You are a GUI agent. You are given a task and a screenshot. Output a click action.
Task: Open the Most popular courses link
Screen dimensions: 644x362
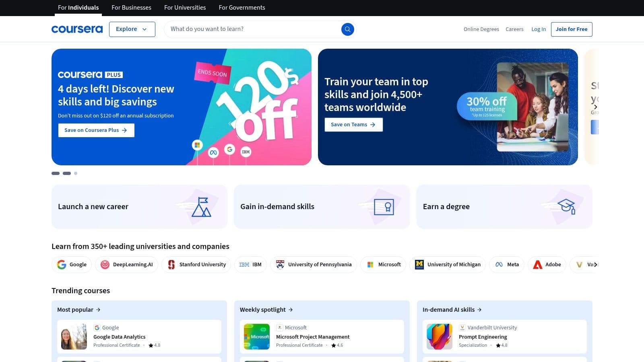pos(79,310)
